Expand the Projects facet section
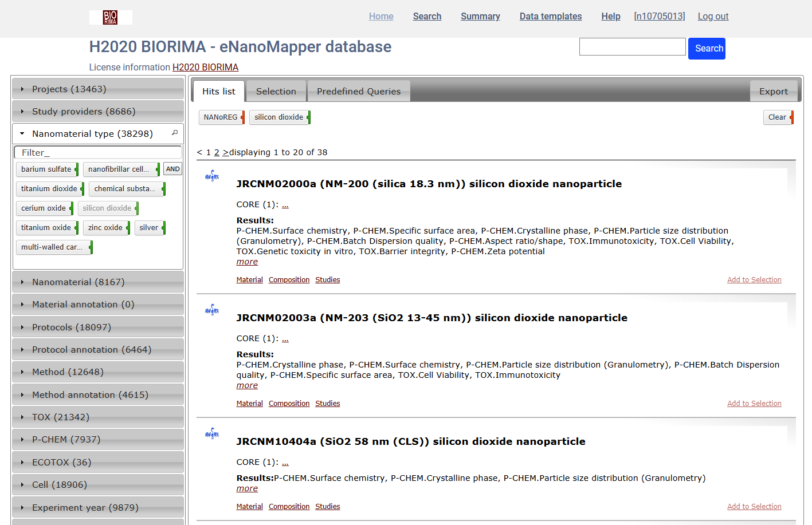The width and height of the screenshot is (812, 525). (69, 89)
